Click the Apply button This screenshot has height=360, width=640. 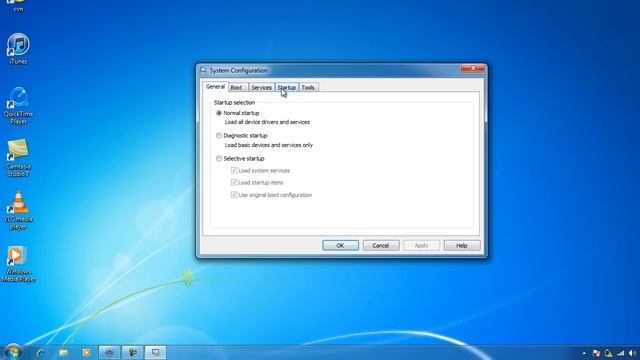(x=421, y=245)
